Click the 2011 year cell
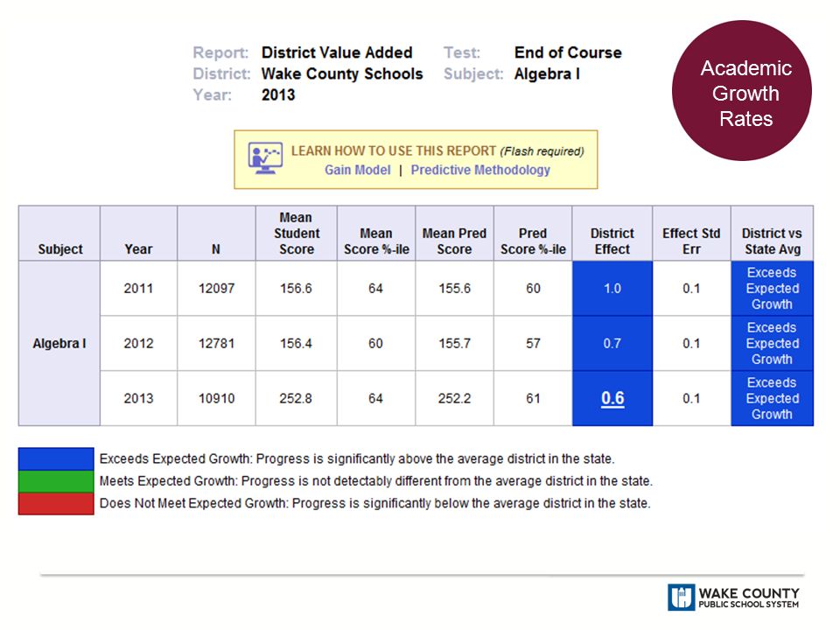The height and width of the screenshot is (630, 840). (138, 288)
